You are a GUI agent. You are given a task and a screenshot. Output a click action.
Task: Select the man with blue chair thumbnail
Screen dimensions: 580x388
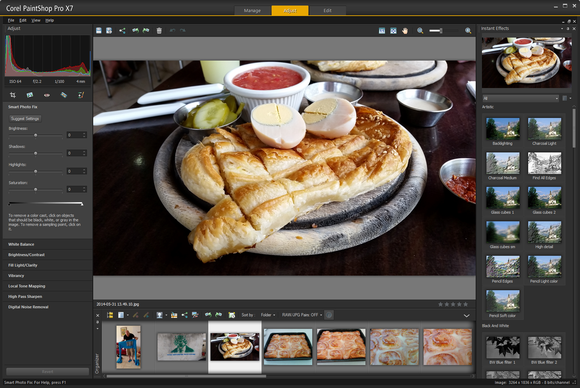128,347
